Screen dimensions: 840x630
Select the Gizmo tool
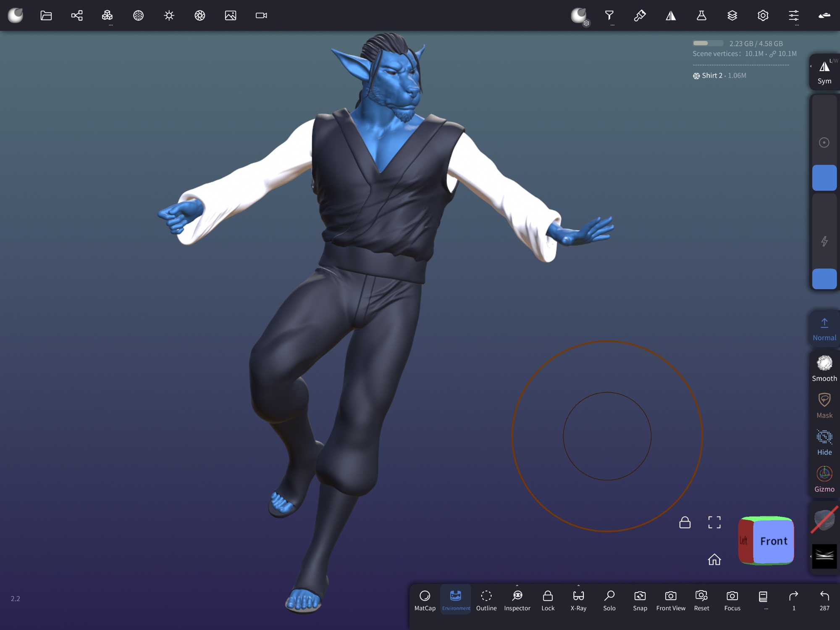click(x=824, y=479)
